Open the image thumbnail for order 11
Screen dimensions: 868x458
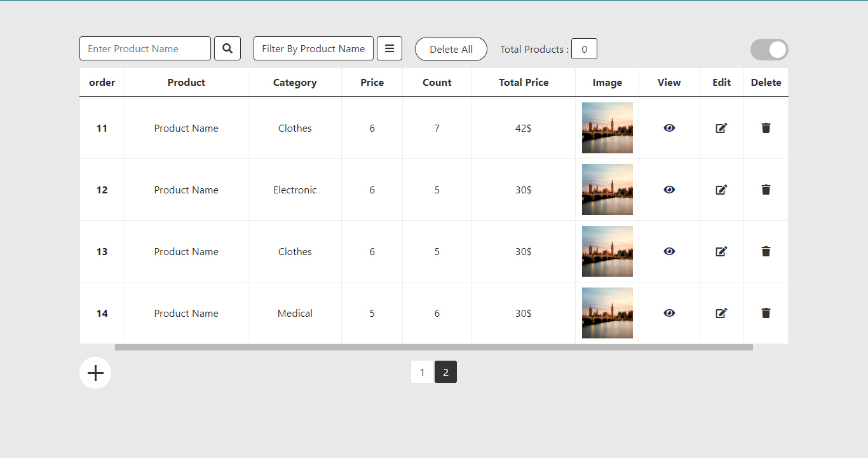click(607, 128)
